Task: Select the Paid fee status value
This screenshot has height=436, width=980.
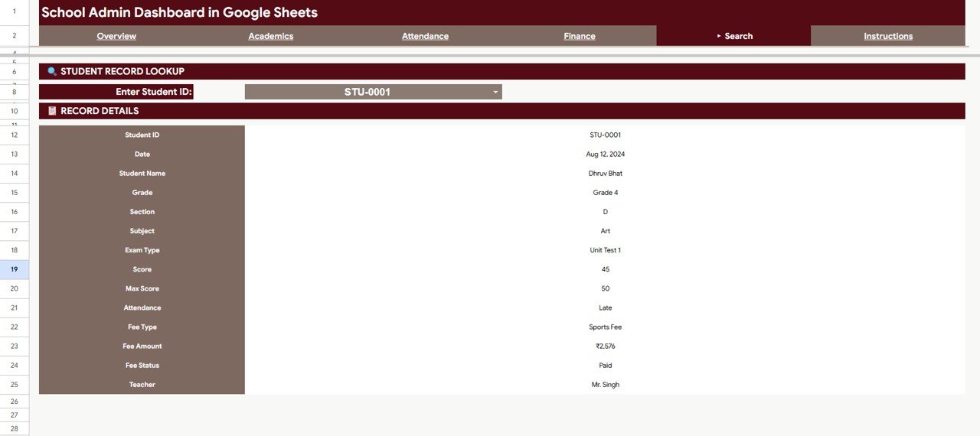Action: pyautogui.click(x=605, y=365)
